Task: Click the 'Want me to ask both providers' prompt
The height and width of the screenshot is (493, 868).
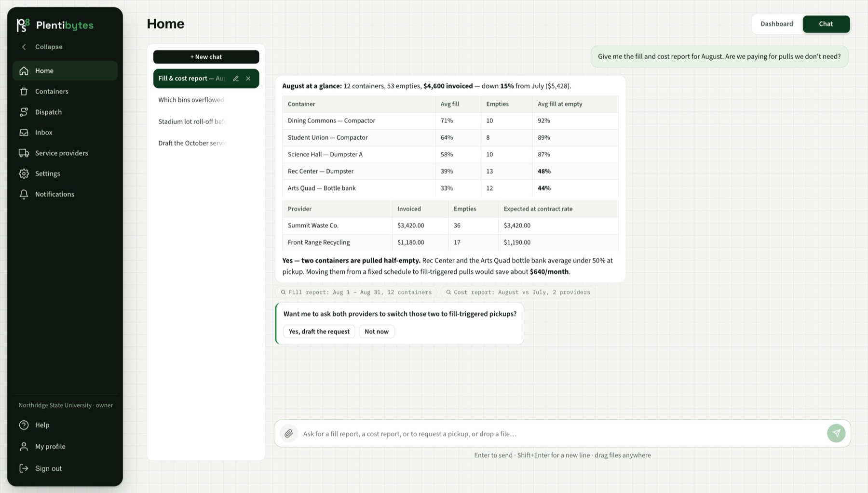Action: click(400, 314)
